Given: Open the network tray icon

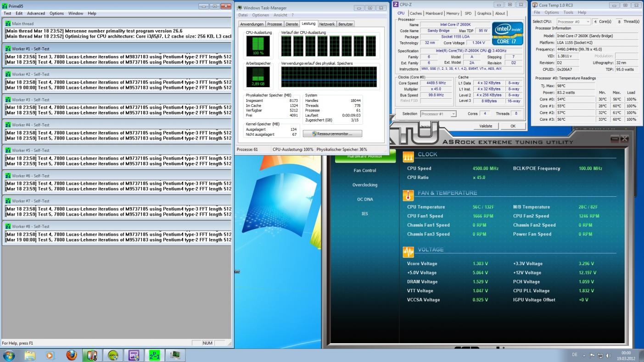Looking at the screenshot, I should pyautogui.click(x=600, y=355).
